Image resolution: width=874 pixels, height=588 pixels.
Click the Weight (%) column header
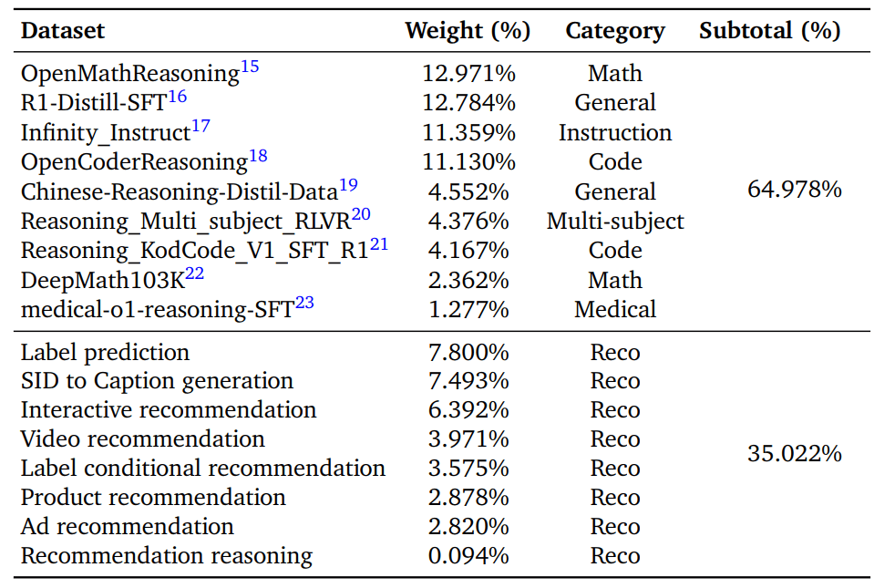click(x=468, y=31)
